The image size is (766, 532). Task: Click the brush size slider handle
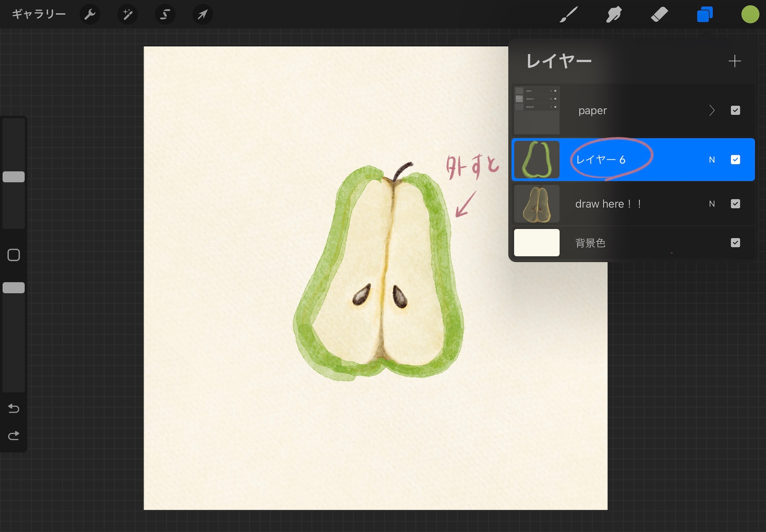(14, 177)
